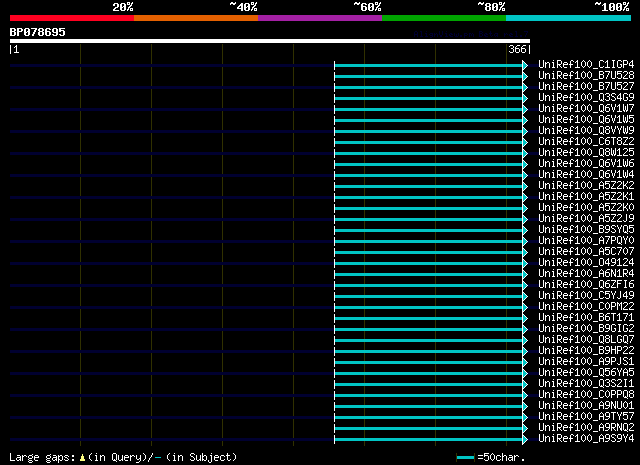This screenshot has width=640, height=465.
Task: Click the arrowhead ending the UniRef100_Q8W125 alignment
Action: [x=525, y=154]
